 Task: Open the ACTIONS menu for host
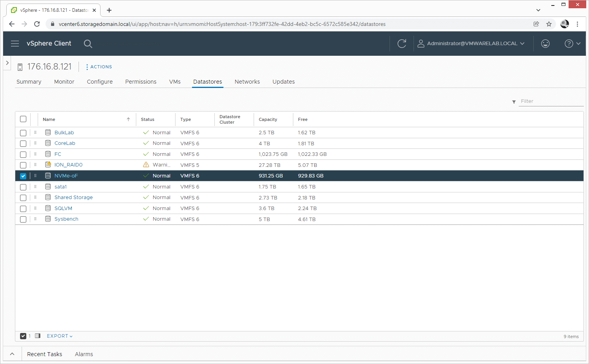pyautogui.click(x=99, y=67)
